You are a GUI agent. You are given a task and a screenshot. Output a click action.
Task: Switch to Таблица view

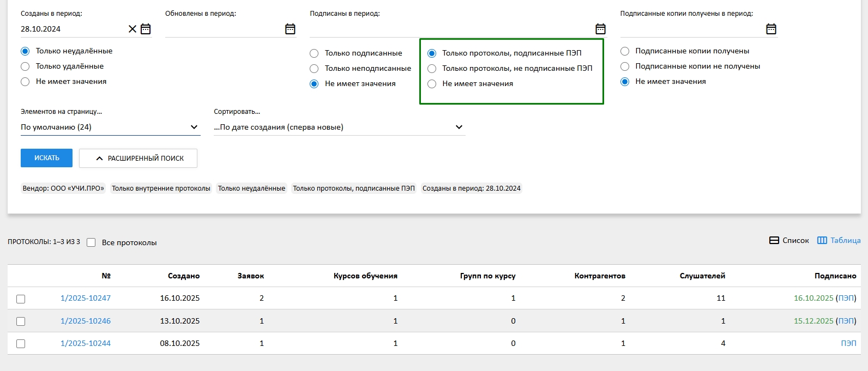point(839,240)
